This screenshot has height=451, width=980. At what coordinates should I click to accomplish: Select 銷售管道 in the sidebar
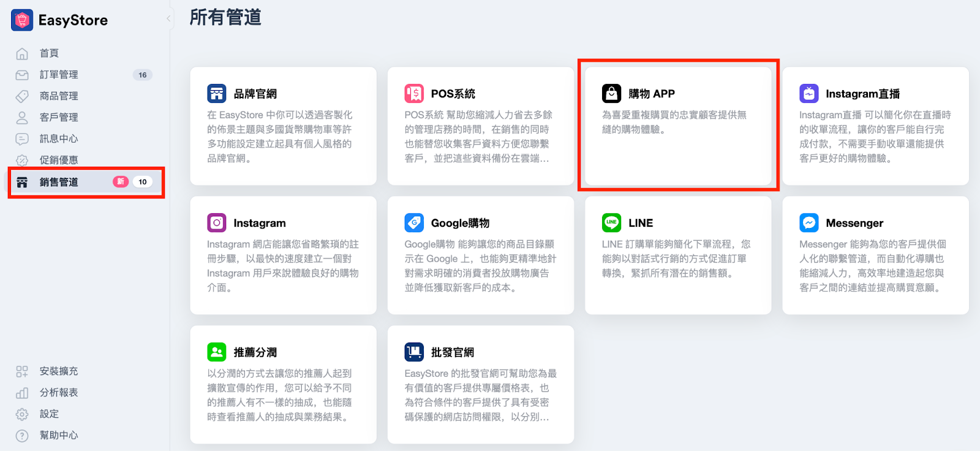(59, 182)
